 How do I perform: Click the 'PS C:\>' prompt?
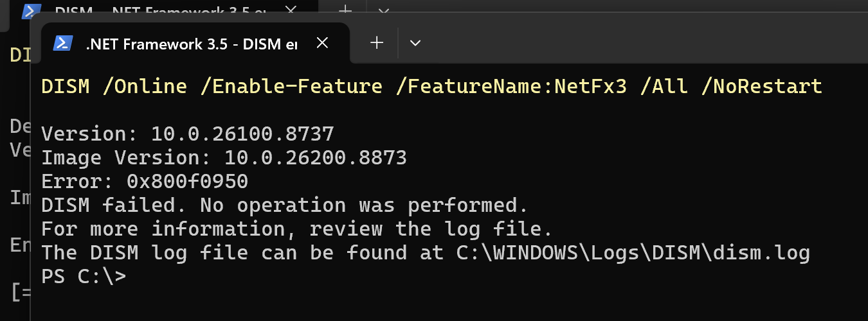84,277
